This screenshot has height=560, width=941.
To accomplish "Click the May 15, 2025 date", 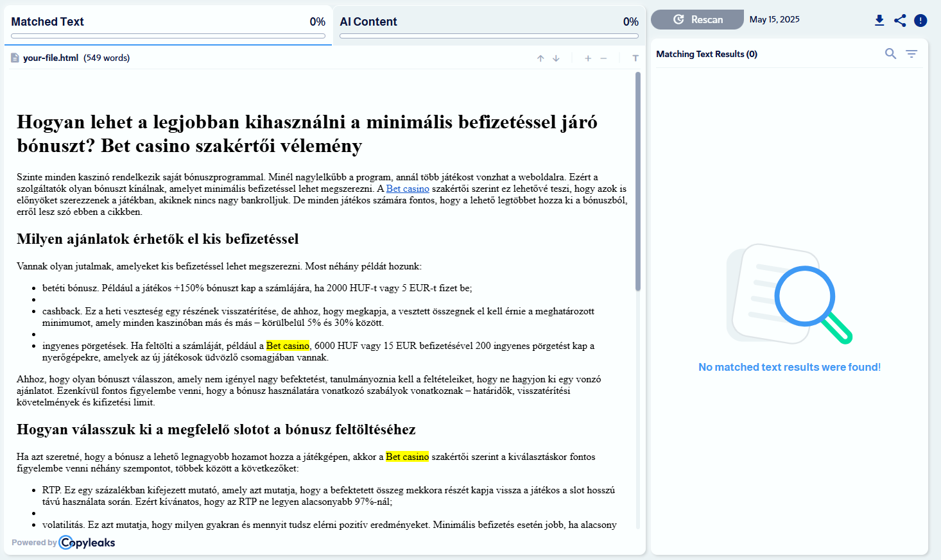I will coord(775,19).
